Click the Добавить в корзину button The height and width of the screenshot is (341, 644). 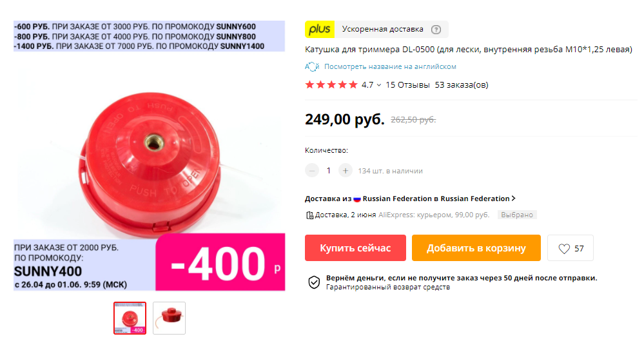click(x=476, y=248)
